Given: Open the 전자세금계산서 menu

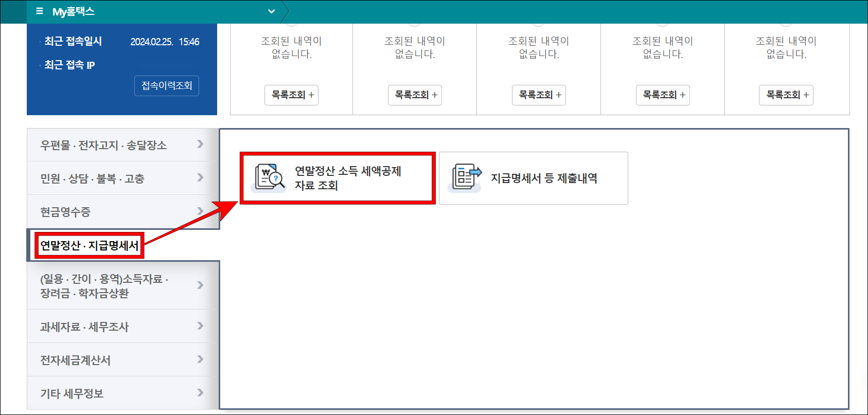Looking at the screenshot, I should click(123, 360).
